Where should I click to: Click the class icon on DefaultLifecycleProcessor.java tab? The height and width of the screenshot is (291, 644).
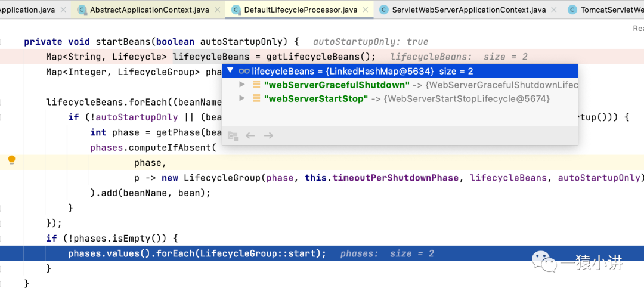(236, 10)
